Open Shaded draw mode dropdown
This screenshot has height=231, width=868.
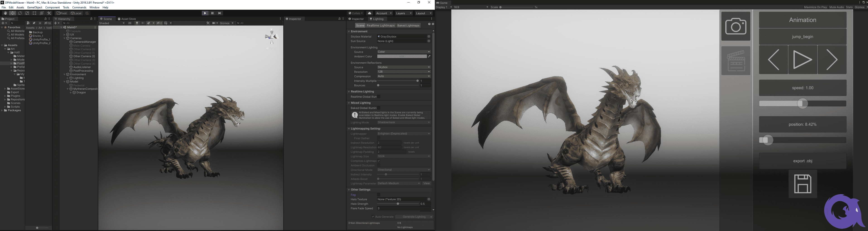[x=112, y=23]
